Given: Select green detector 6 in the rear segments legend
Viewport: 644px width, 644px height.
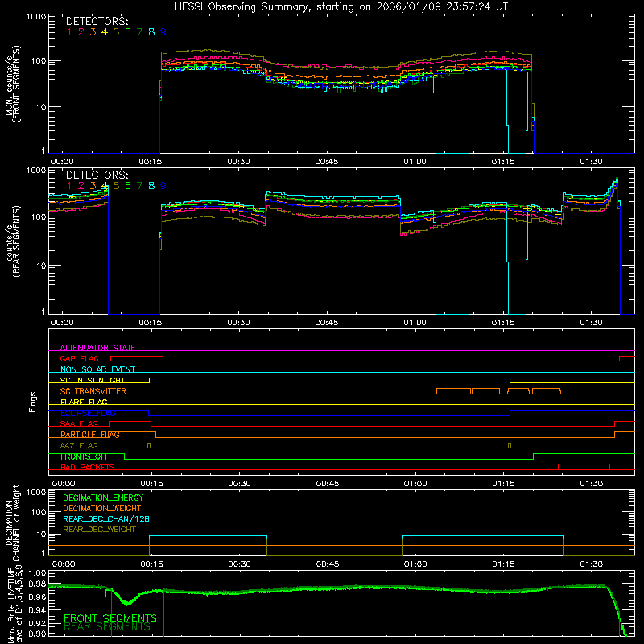Looking at the screenshot, I should (128, 186).
